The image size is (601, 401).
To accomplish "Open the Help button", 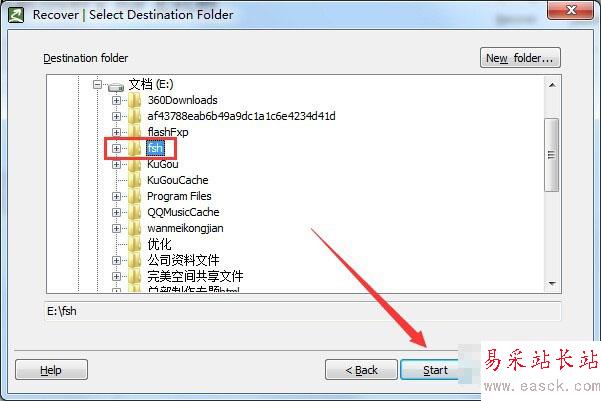I will pyautogui.click(x=51, y=370).
